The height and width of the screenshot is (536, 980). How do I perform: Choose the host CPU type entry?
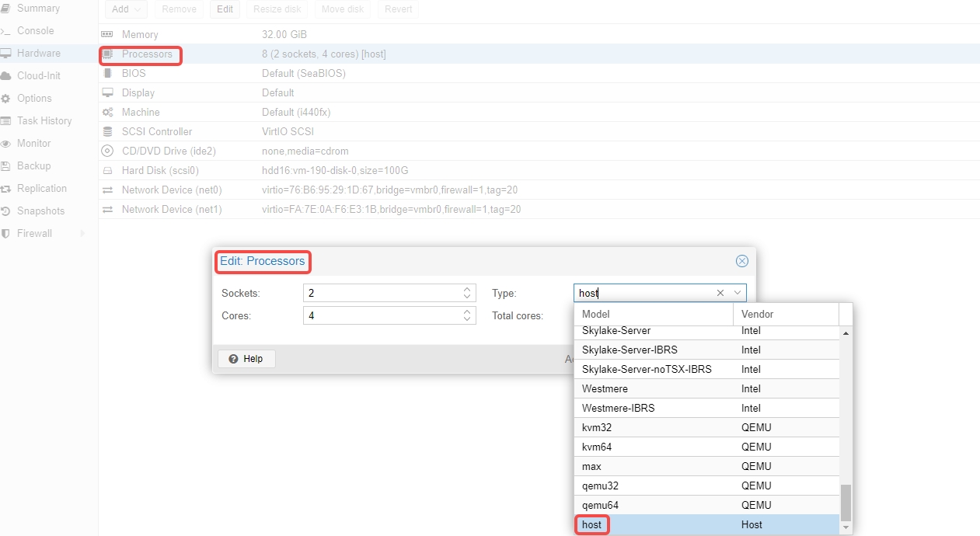(x=591, y=524)
